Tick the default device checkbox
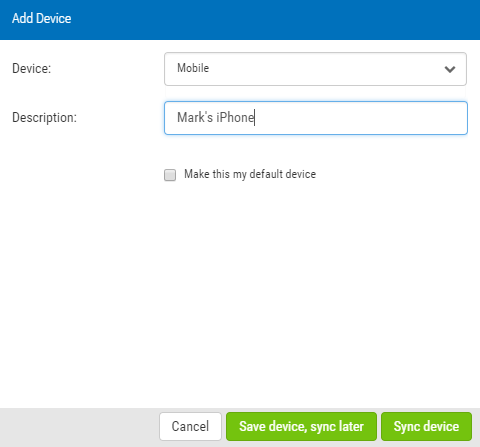Image resolution: width=480 pixels, height=447 pixels. coord(170,175)
